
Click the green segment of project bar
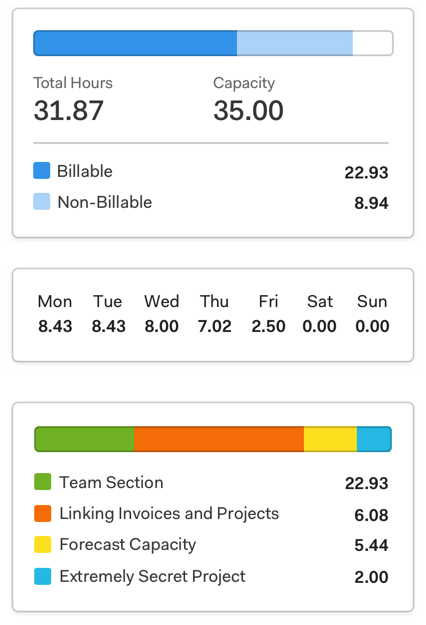point(84,439)
